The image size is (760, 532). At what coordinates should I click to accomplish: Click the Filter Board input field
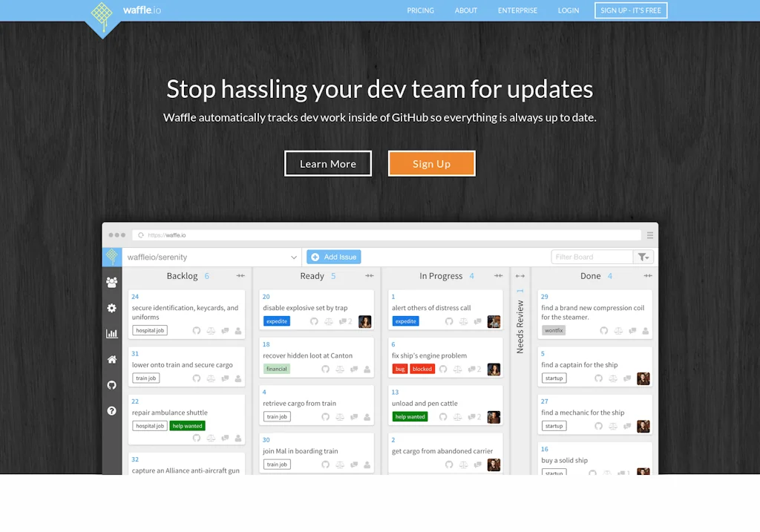[x=592, y=257]
